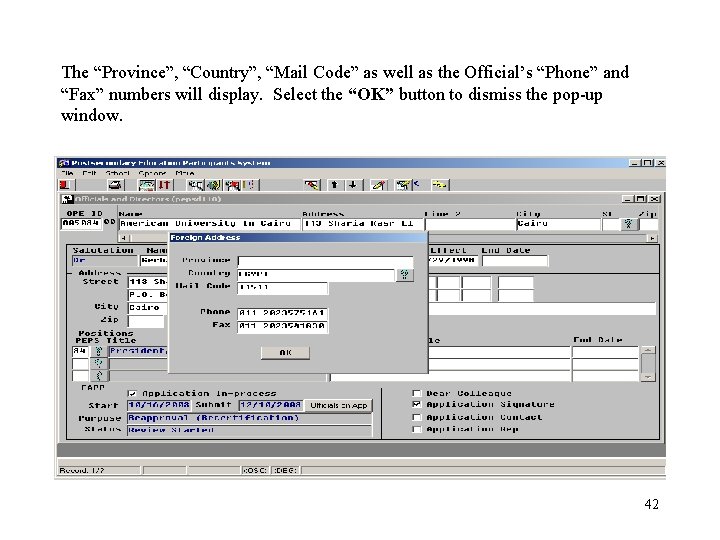This screenshot has width=720, height=540.
Task: Click the President title in Positions
Action: (139, 351)
